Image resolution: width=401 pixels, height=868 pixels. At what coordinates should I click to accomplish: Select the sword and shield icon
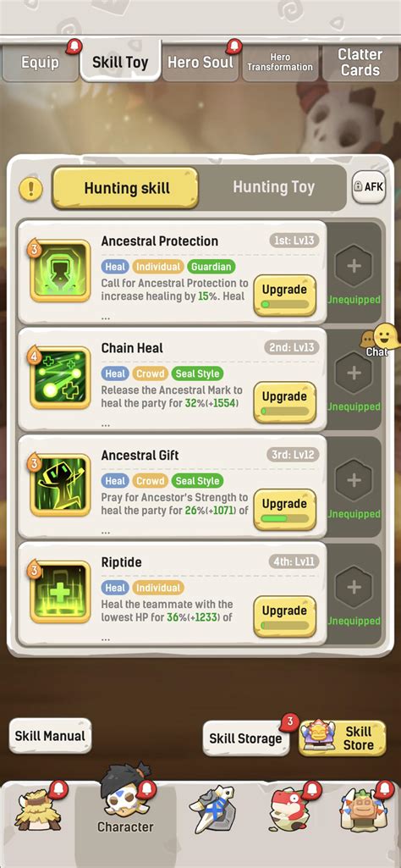(211, 810)
